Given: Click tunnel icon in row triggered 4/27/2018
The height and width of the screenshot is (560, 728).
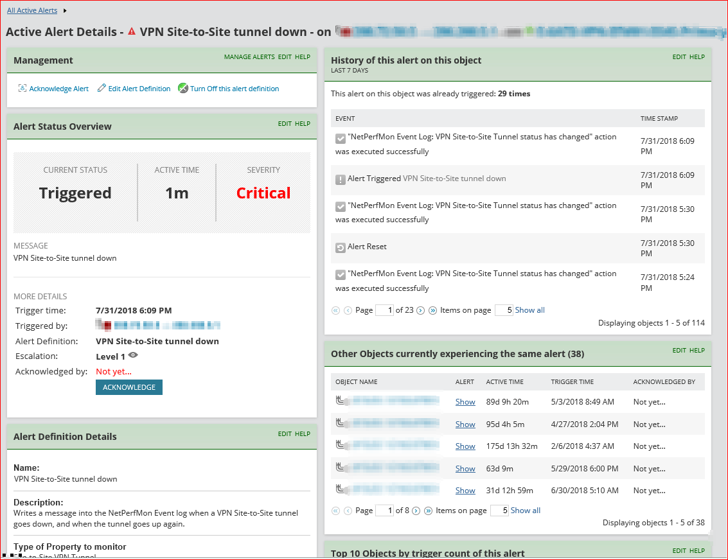Looking at the screenshot, I should [341, 423].
